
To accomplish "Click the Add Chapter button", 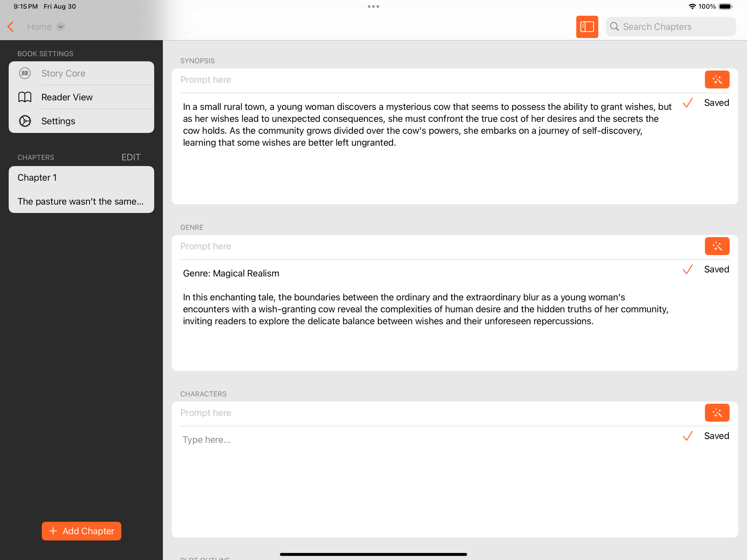I will (x=81, y=531).
